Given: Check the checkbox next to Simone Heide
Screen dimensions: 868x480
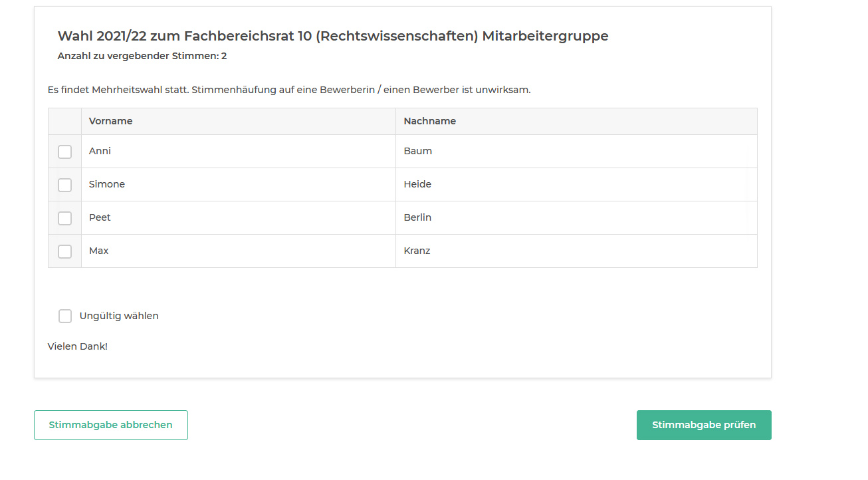Looking at the screenshot, I should pyautogui.click(x=64, y=185).
